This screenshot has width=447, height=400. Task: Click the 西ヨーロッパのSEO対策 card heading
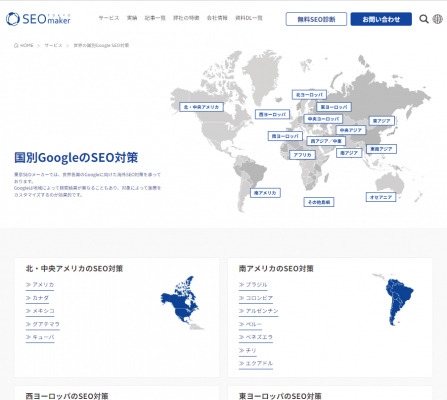coord(67,396)
